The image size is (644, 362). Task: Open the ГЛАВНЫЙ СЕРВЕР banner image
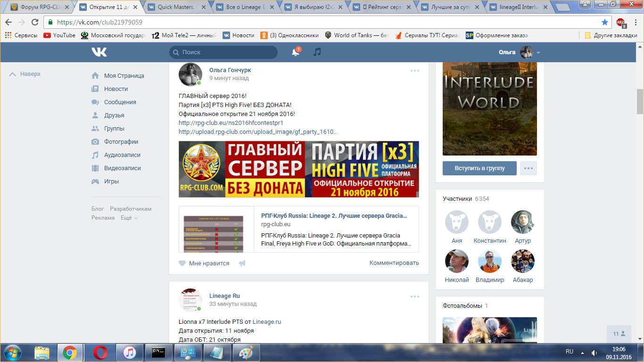(x=299, y=169)
